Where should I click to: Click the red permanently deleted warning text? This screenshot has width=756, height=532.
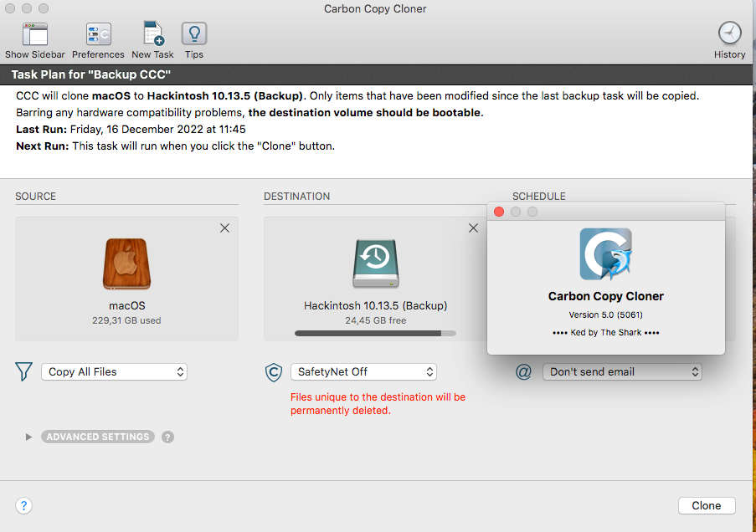[x=378, y=404]
